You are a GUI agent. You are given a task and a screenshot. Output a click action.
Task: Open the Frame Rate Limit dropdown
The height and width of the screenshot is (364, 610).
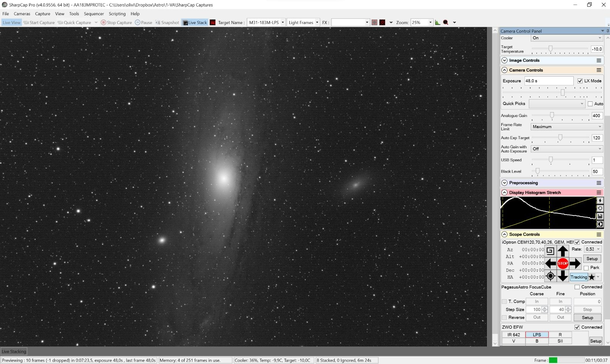(567, 127)
